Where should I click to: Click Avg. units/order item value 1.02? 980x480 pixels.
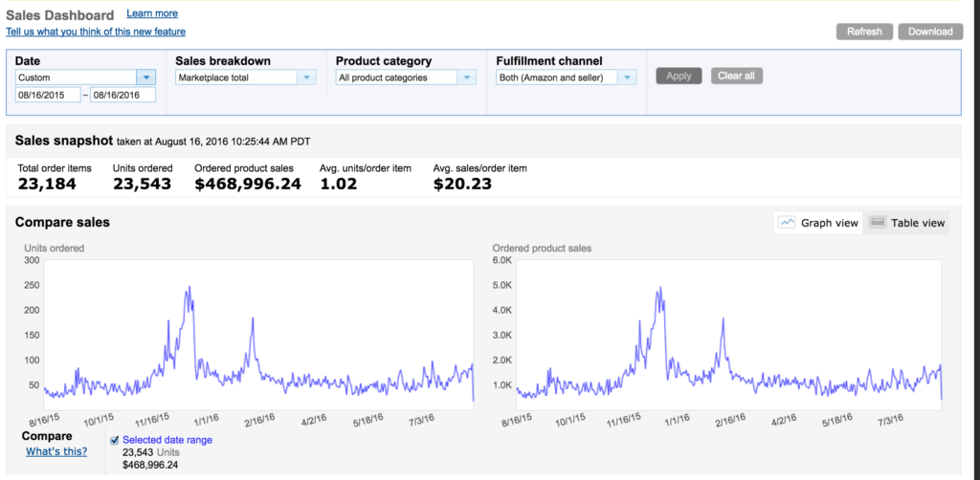tap(338, 184)
